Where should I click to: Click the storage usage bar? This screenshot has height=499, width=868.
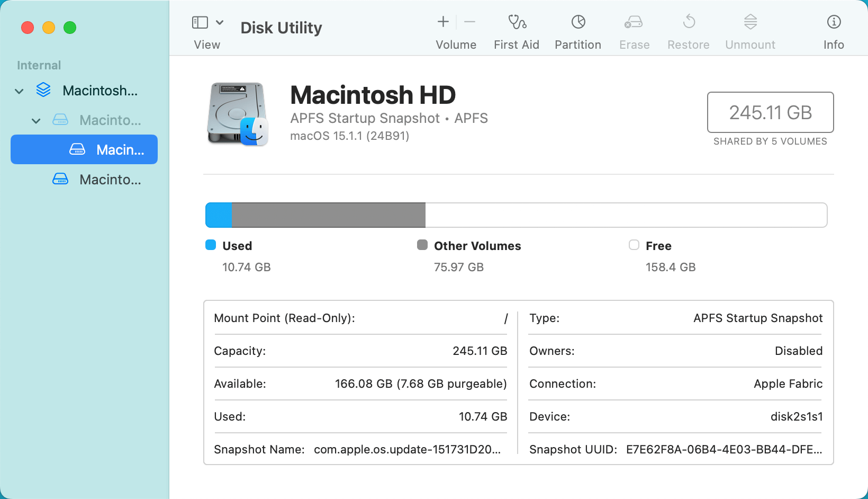coord(516,215)
